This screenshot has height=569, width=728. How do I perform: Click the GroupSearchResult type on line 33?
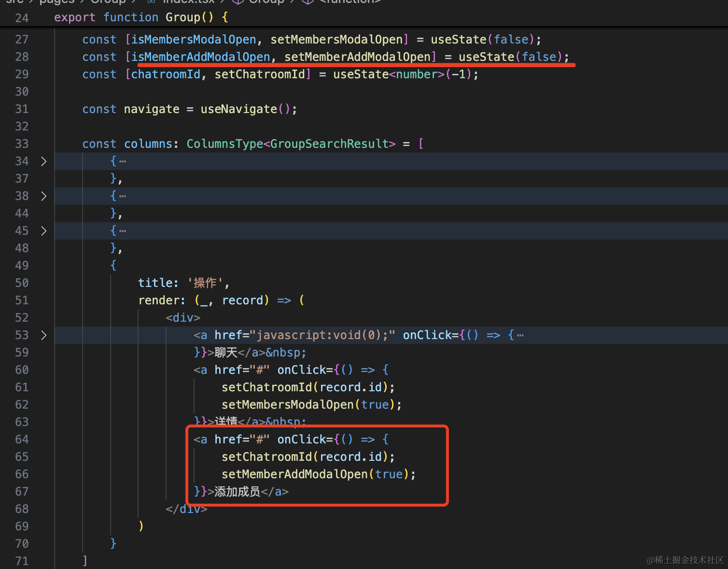click(329, 144)
